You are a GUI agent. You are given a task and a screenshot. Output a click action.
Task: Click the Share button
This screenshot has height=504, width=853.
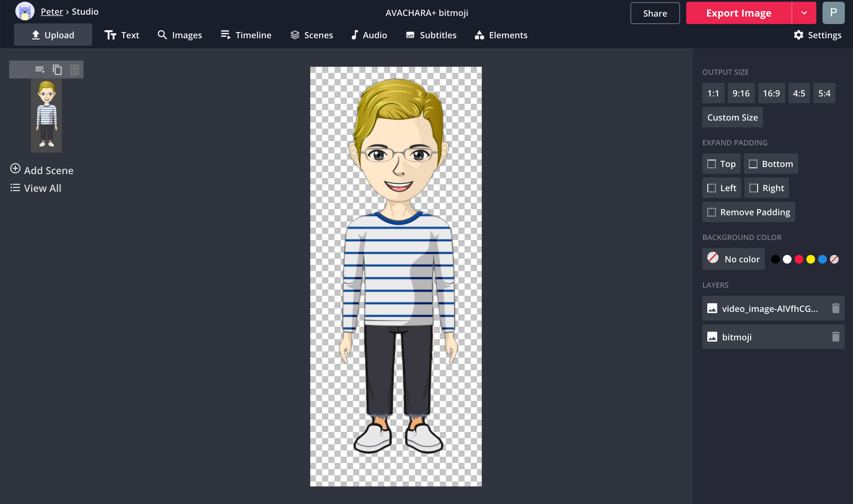pyautogui.click(x=655, y=13)
